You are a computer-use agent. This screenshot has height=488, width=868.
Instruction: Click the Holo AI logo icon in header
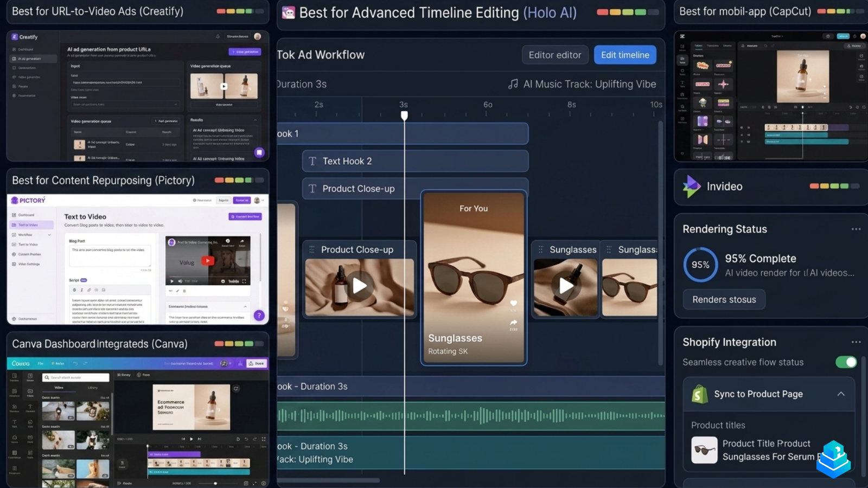tap(289, 12)
